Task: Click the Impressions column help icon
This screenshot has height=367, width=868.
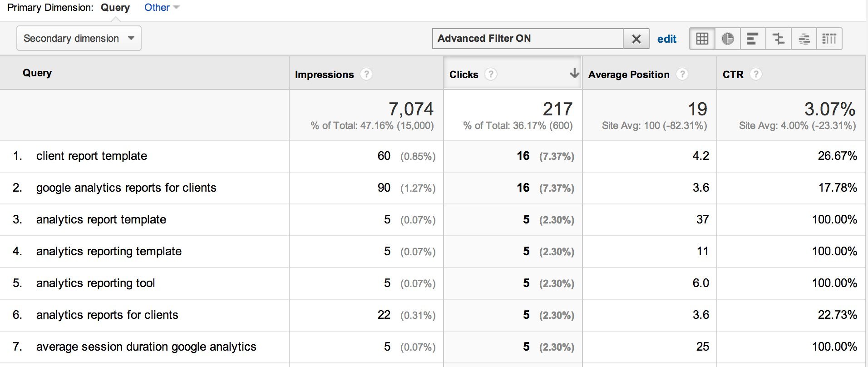Action: (367, 74)
